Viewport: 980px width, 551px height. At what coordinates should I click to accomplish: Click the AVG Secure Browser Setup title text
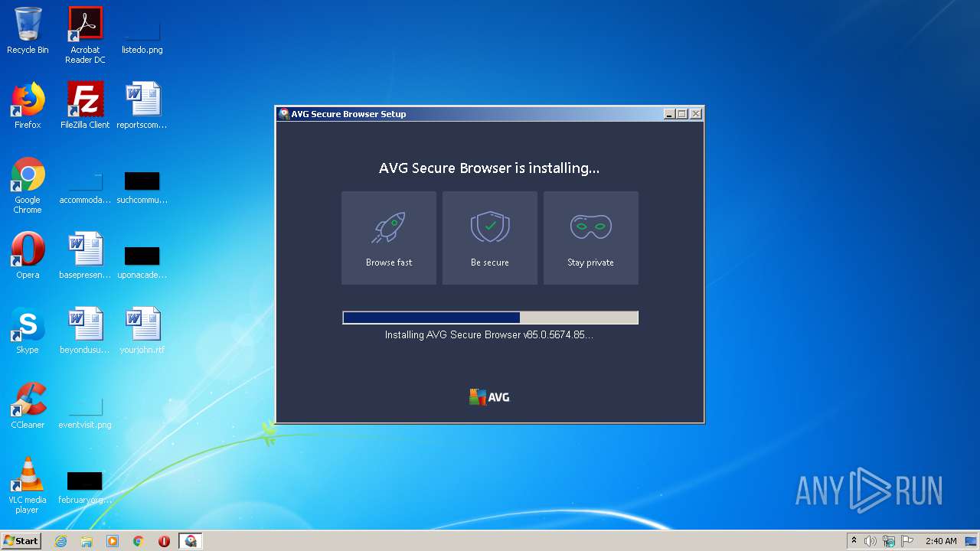348,114
